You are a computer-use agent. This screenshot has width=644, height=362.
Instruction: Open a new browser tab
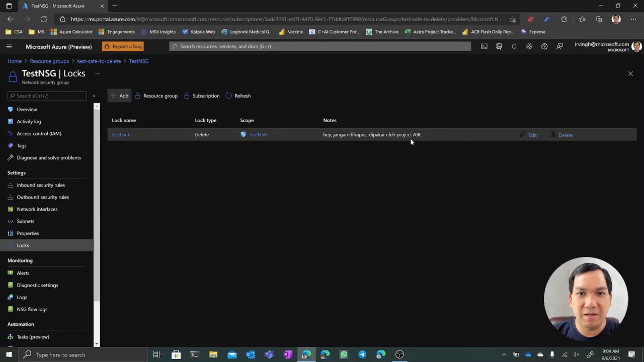(x=115, y=6)
